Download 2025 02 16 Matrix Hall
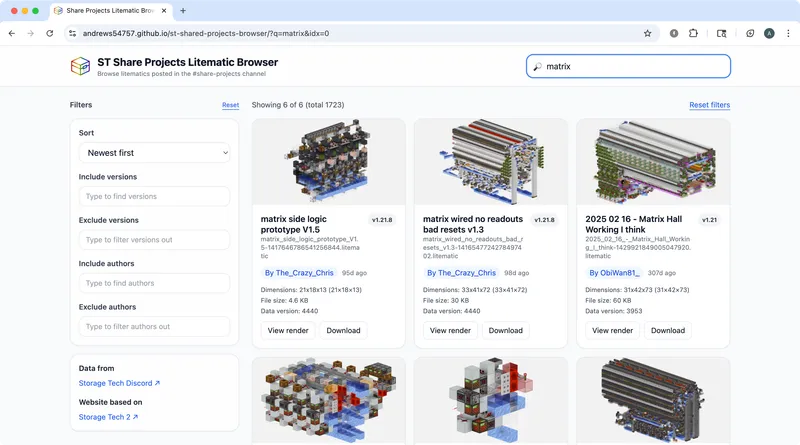Screen dimensions: 800x445 point(667,330)
